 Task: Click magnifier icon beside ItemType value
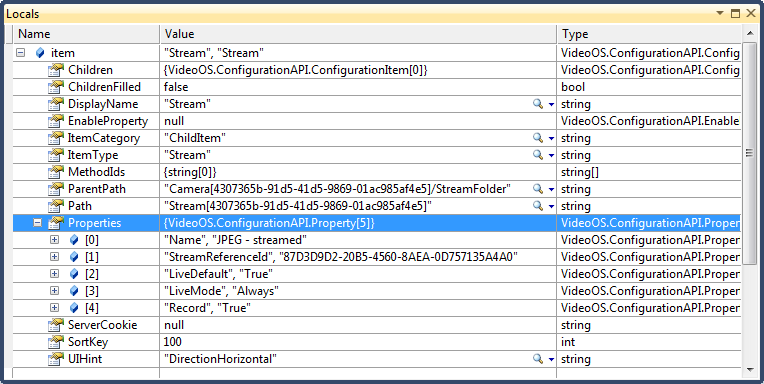click(x=538, y=155)
